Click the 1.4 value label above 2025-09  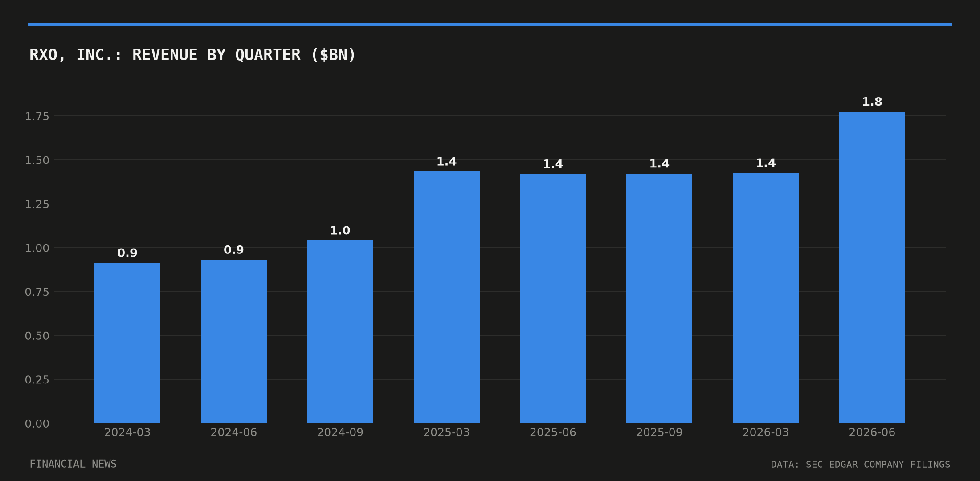click(x=659, y=164)
